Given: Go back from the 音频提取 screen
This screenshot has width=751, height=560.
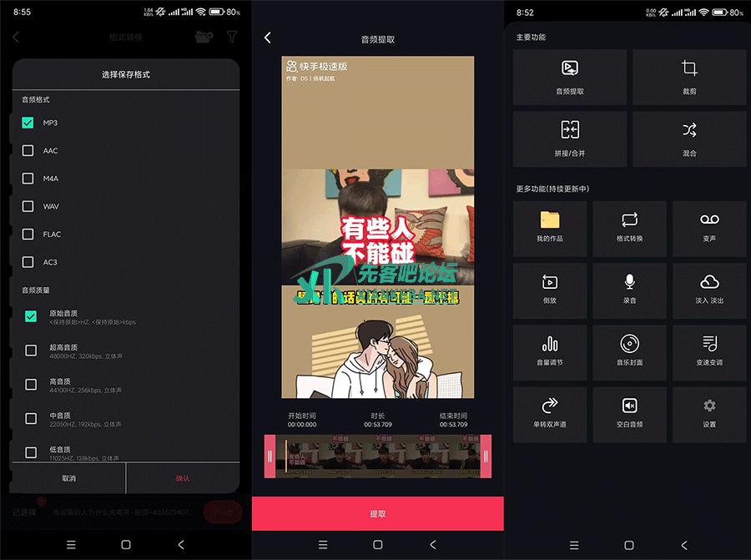Looking at the screenshot, I should coord(268,38).
